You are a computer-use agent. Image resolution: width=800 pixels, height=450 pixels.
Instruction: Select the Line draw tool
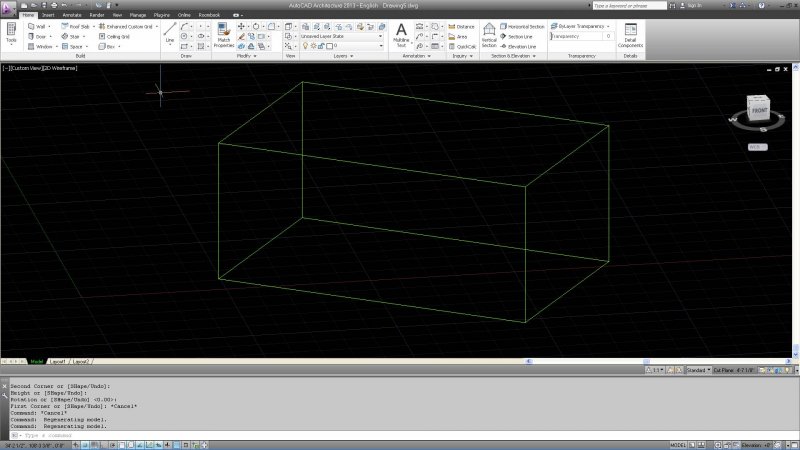click(169, 35)
